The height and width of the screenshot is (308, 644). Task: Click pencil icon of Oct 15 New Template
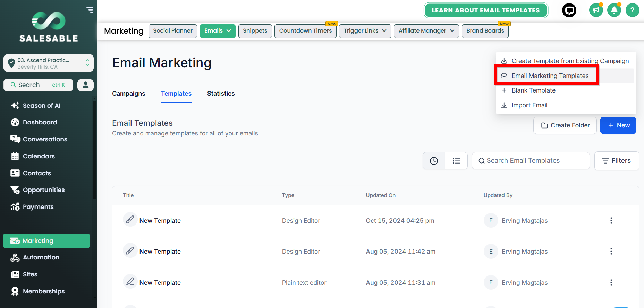tap(130, 219)
